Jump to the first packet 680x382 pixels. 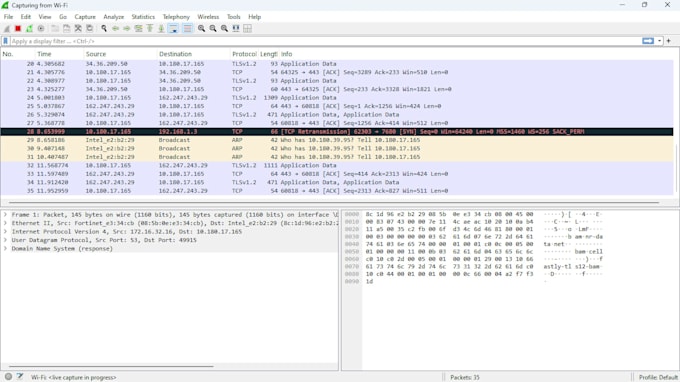(150, 29)
